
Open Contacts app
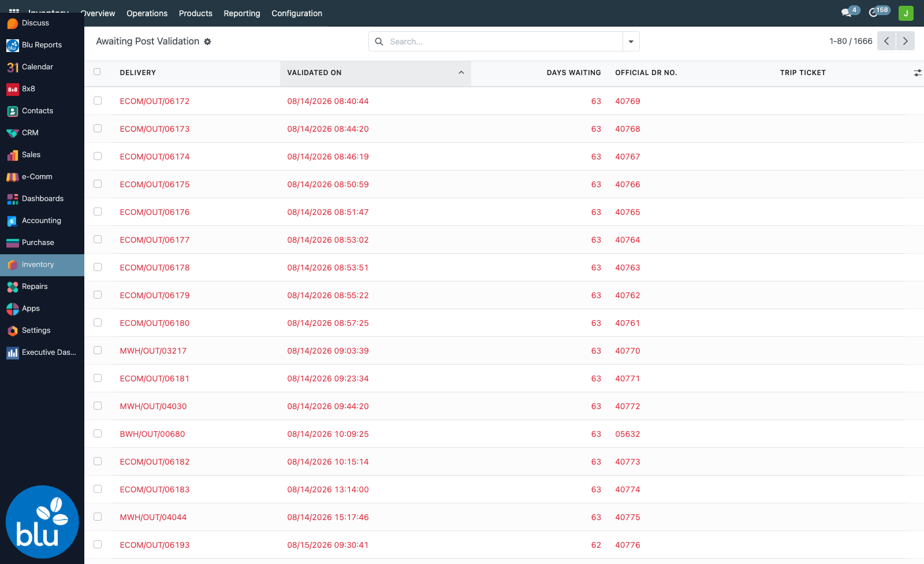(x=42, y=111)
